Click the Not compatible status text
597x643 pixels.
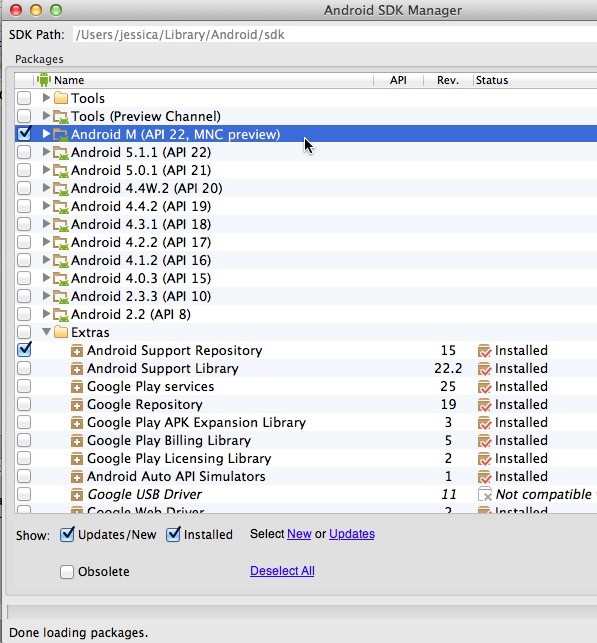[543, 495]
